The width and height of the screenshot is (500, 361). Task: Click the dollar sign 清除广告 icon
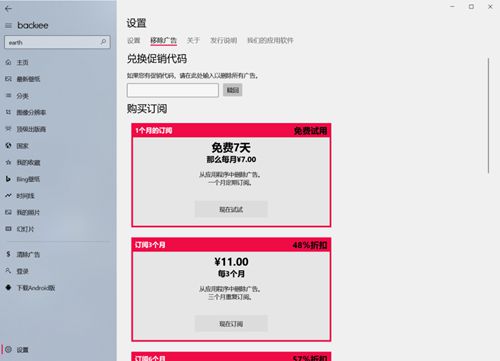(x=8, y=254)
